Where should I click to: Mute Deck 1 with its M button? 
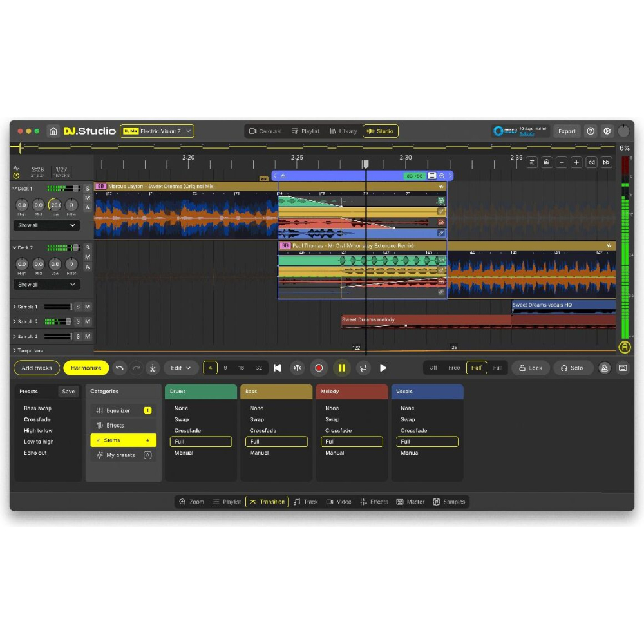(x=88, y=198)
